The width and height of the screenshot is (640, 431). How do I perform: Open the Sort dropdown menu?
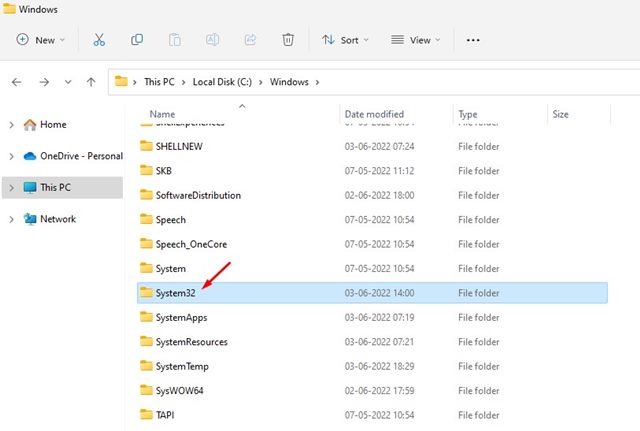coord(345,40)
